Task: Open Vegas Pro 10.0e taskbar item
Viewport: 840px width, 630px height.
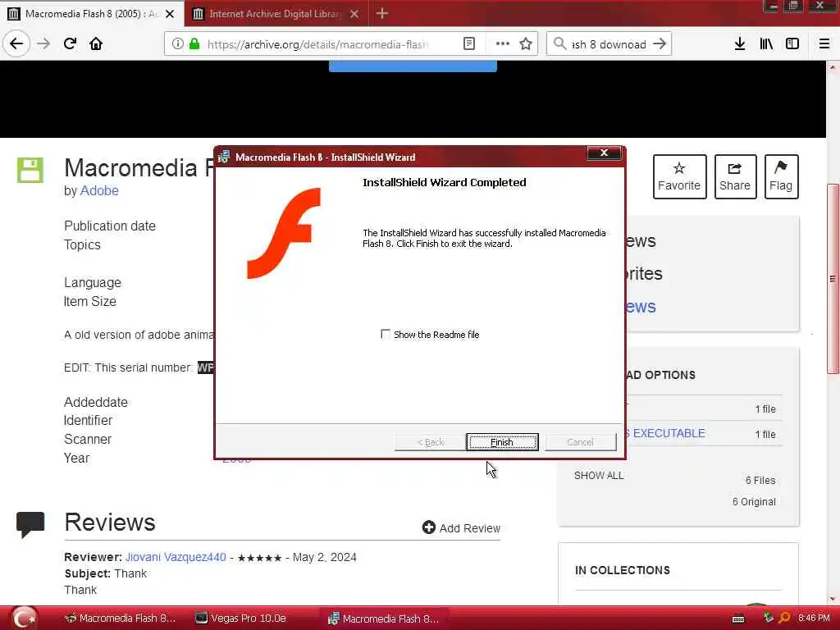Action: click(240, 619)
